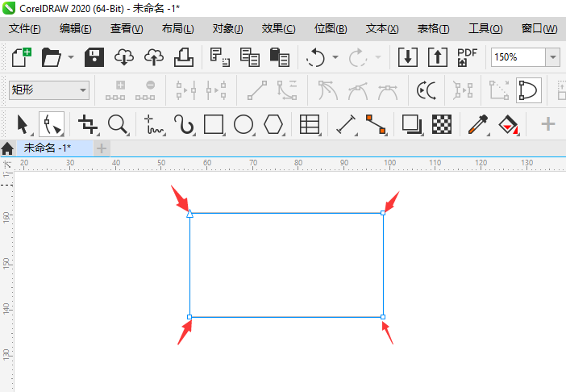
Task: Click the Cusp node icon
Action: point(328,90)
